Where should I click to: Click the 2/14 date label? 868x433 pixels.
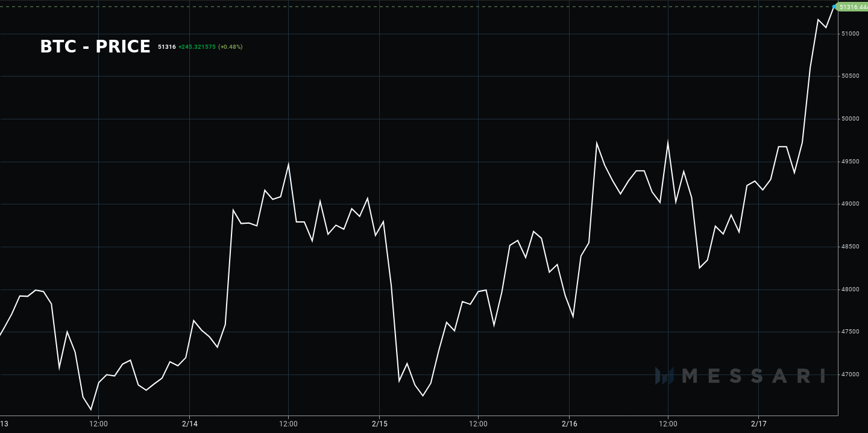pyautogui.click(x=189, y=424)
